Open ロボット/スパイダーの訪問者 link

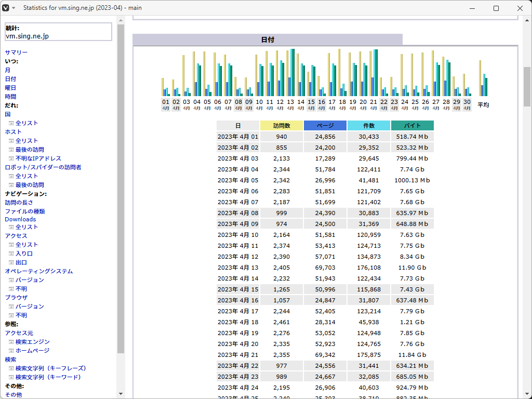(x=43, y=167)
